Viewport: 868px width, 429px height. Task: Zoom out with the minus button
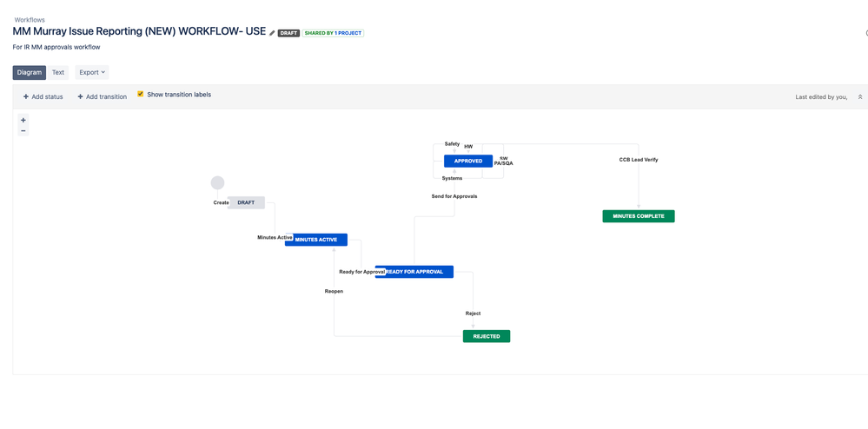click(23, 131)
